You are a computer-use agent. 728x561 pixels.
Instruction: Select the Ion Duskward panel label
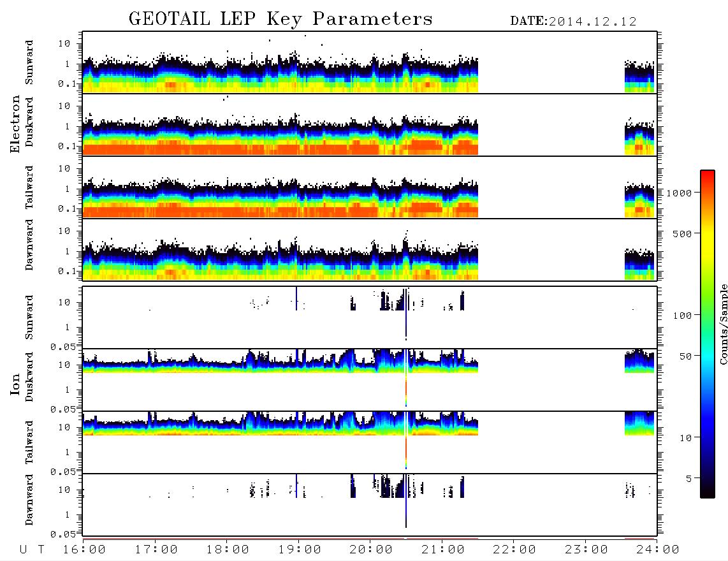pyautogui.click(x=29, y=377)
